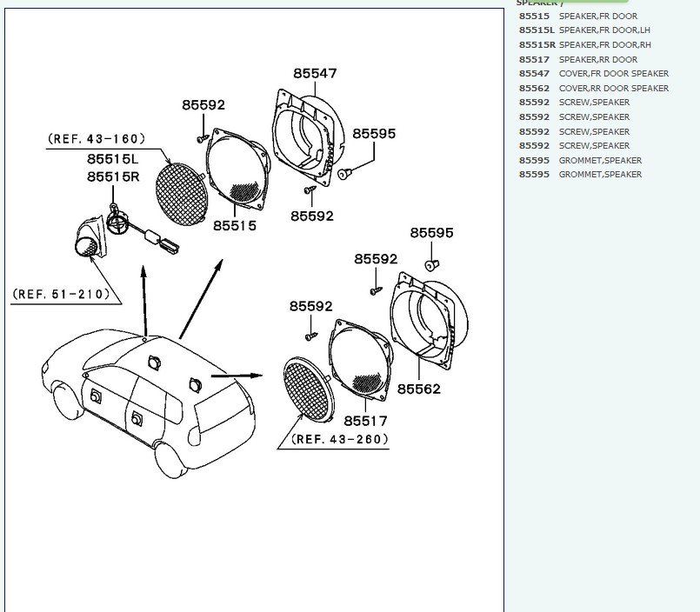The image size is (700, 612).
Task: Click COVER,FR DOOR SPEAKER list item
Action: (613, 74)
